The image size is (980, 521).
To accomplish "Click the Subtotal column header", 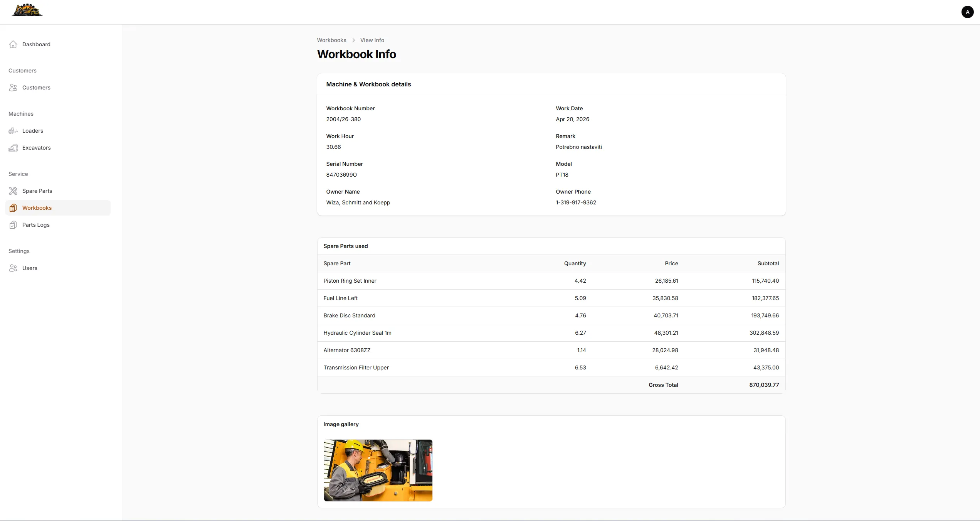I will click(x=768, y=263).
